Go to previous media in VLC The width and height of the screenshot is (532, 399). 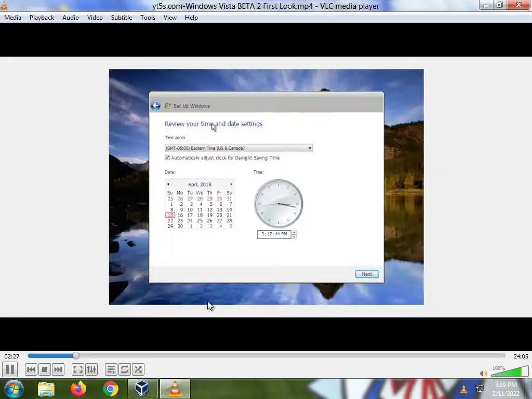(31, 369)
